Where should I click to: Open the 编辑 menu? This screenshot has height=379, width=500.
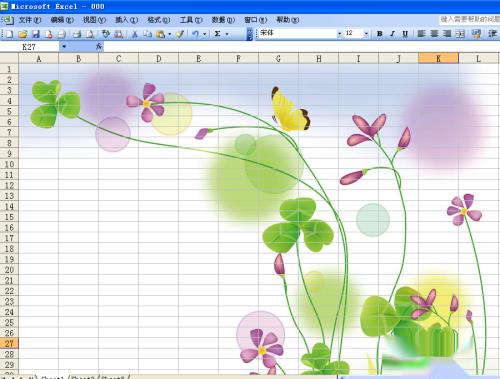pyautogui.click(x=62, y=20)
